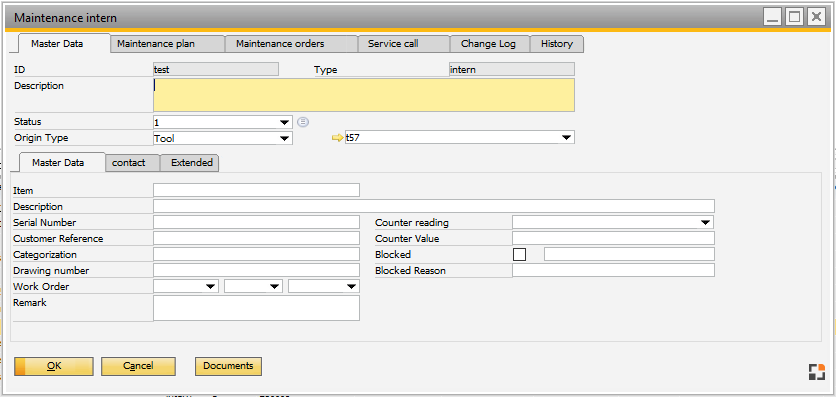Screen dimensions: 836x397
Task: Open the third Work Order dropdown
Action: 324,287
